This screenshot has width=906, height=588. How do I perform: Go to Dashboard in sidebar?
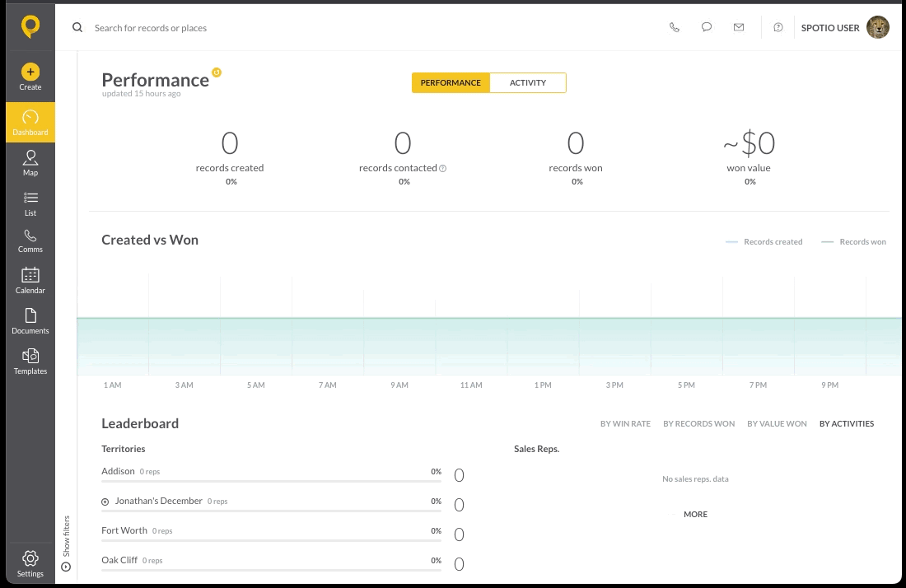pos(30,123)
